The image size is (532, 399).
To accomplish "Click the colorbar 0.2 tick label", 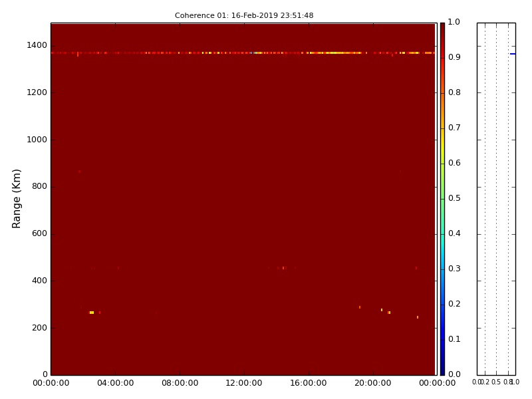I will pos(454,304).
